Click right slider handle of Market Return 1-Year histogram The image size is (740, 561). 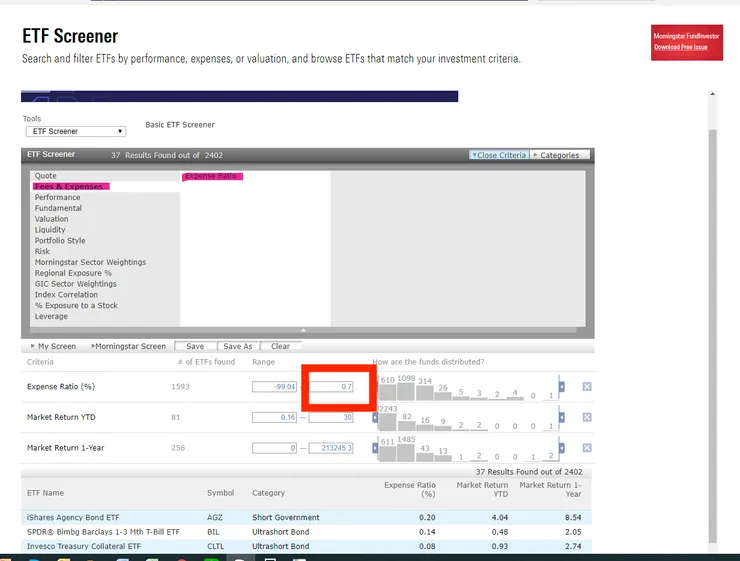pyautogui.click(x=562, y=448)
